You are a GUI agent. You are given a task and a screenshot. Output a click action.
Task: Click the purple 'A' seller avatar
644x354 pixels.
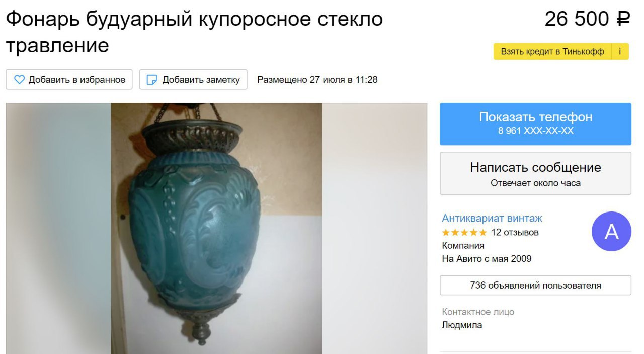[611, 232]
